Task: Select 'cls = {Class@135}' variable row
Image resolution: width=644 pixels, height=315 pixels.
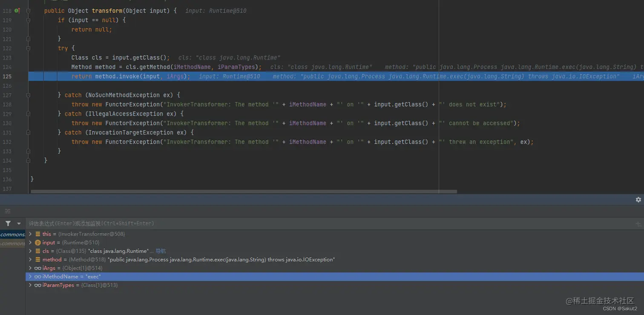Action: pos(335,251)
